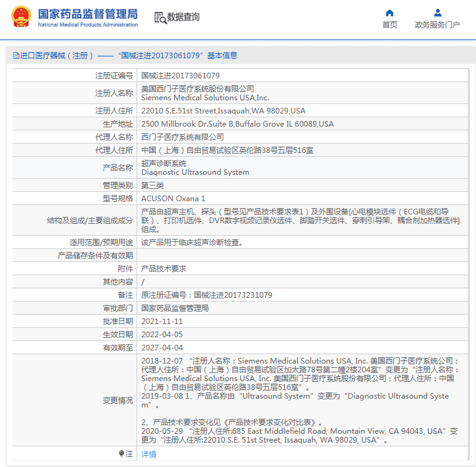Click the page heading 进口医疗器械(注册) 基本信息
476x467 pixels.
(x=125, y=56)
